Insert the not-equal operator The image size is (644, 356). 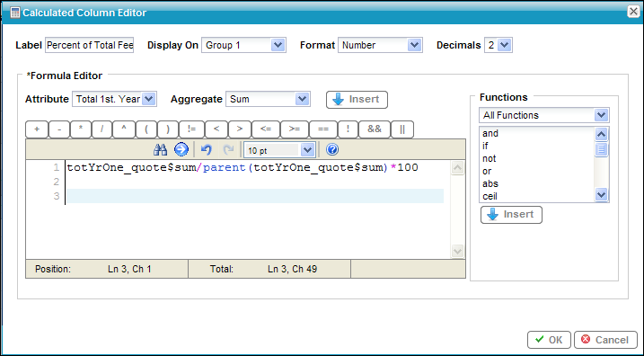pos(191,129)
